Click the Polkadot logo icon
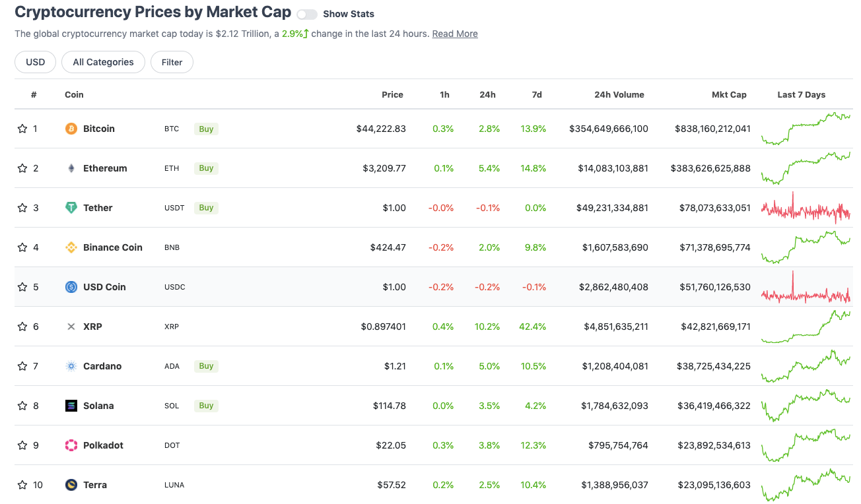 (71, 445)
